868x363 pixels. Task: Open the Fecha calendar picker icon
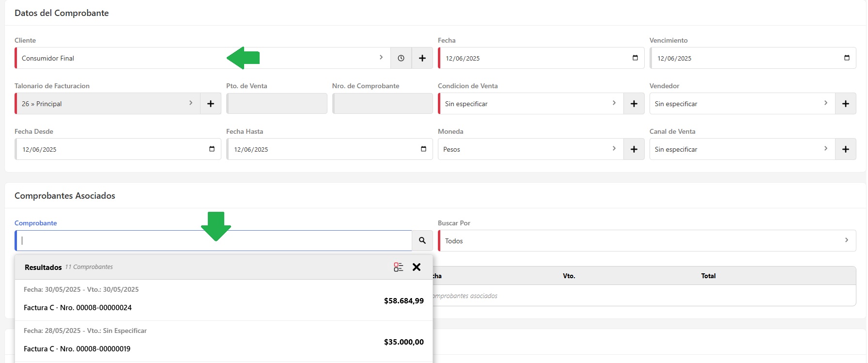click(x=635, y=58)
